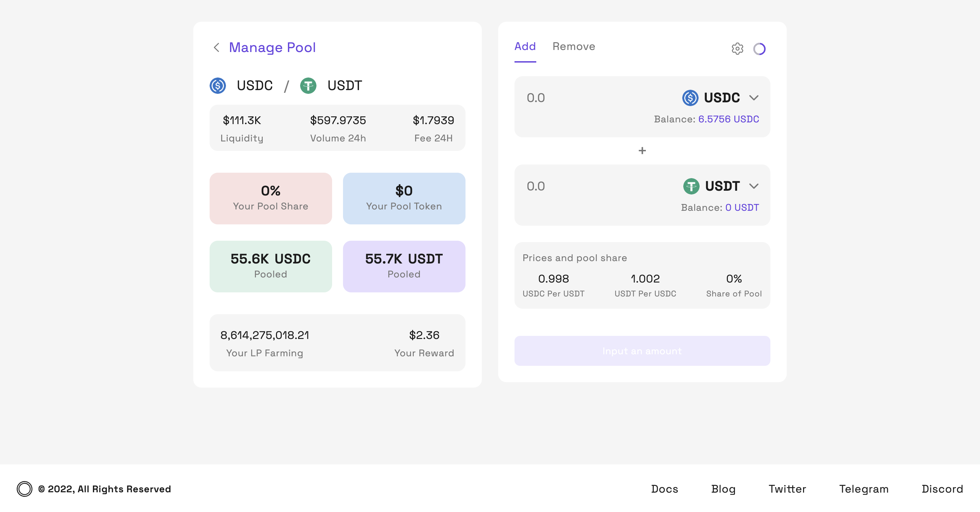Click the 0 USDT balance link

(742, 207)
